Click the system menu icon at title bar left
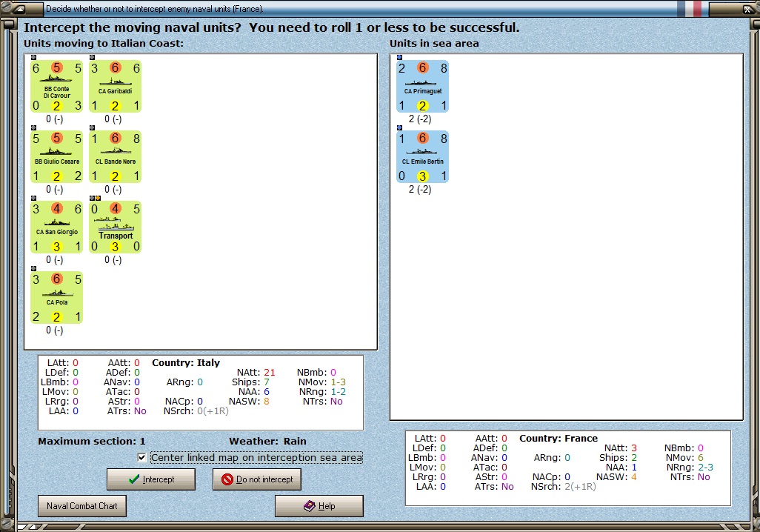This screenshot has height=532, width=760. point(19,9)
